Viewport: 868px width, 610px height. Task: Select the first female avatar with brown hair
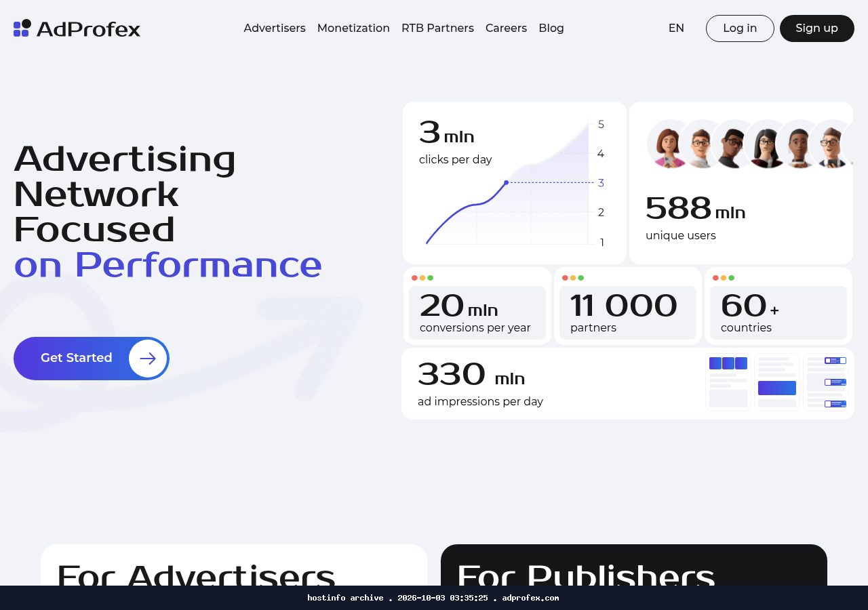669,144
